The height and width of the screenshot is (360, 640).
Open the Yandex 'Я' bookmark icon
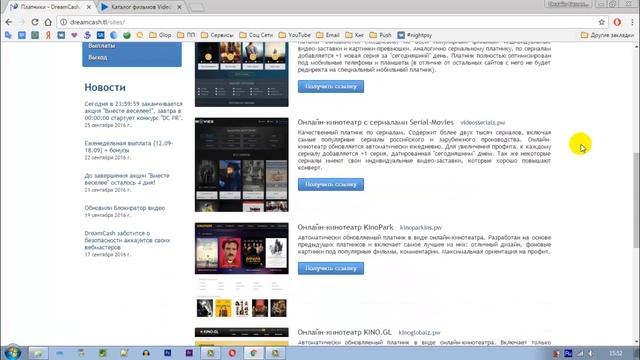point(48,35)
